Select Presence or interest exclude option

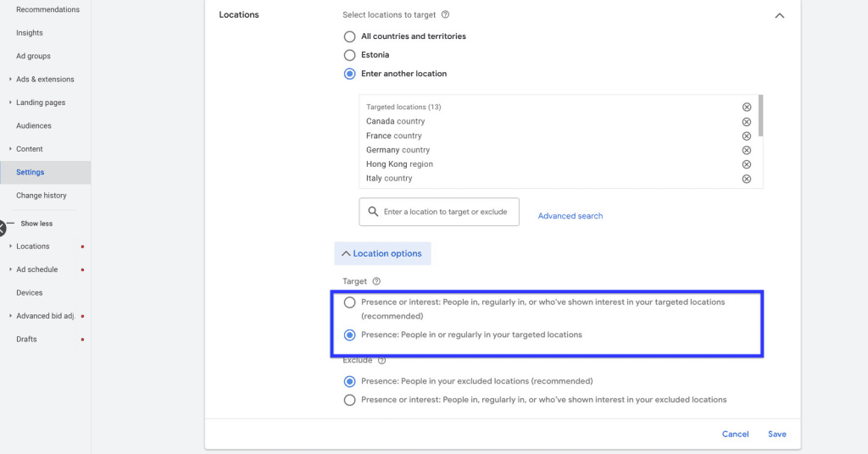click(349, 400)
